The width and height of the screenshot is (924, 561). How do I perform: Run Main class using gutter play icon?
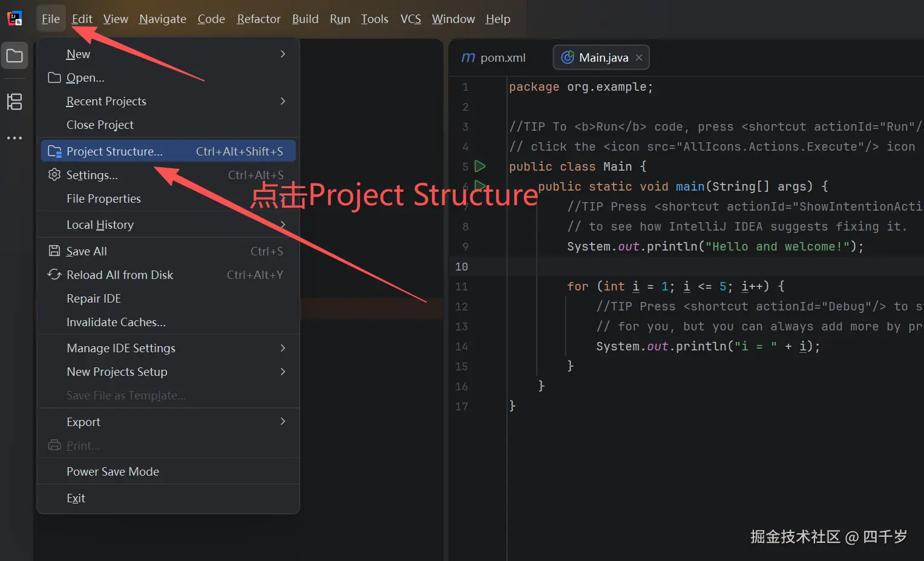(480, 166)
